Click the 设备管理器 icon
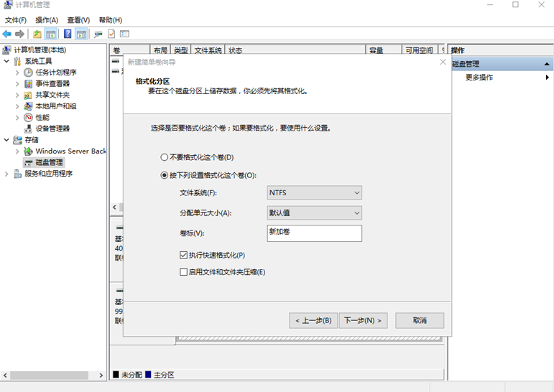 (x=28, y=129)
